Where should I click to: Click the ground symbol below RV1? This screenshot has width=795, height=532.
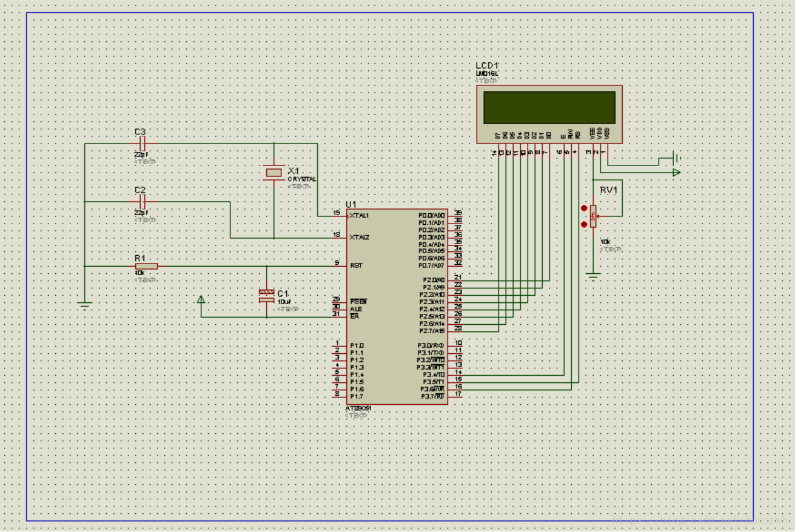[x=594, y=276]
